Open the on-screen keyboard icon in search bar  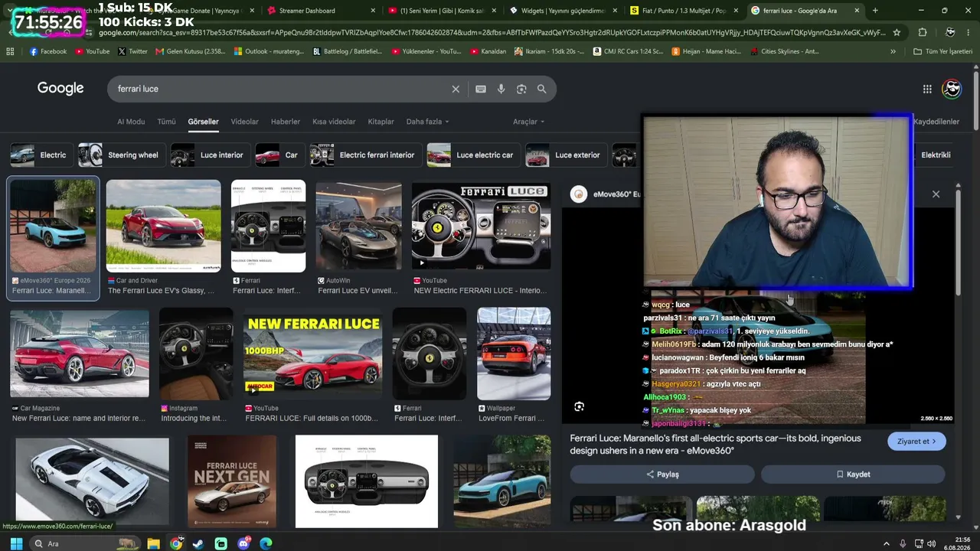click(481, 89)
